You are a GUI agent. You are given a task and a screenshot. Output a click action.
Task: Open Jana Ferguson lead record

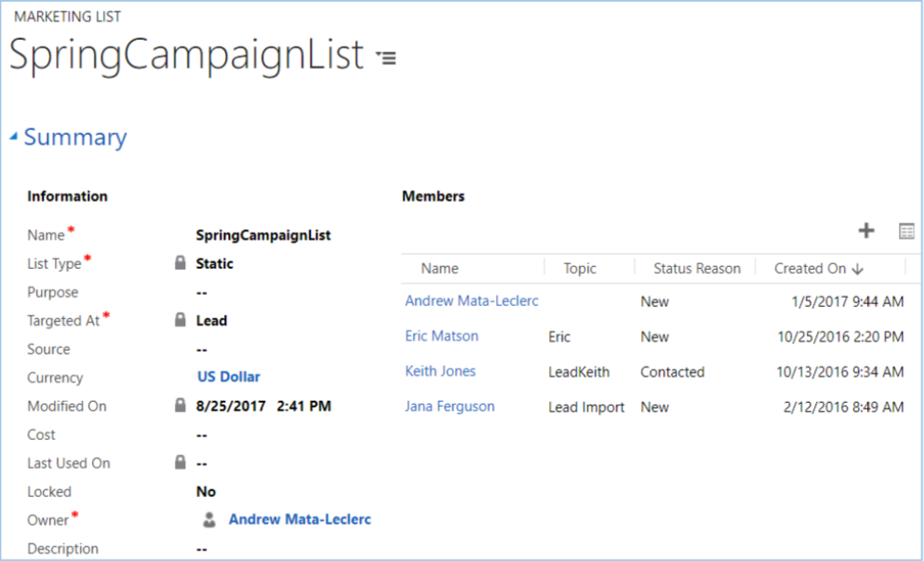449,407
